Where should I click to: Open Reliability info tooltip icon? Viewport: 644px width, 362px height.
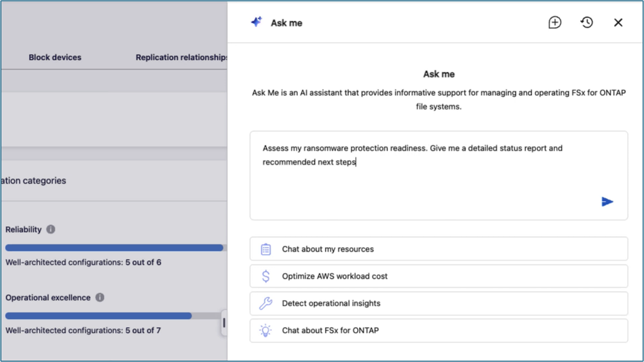(x=50, y=229)
